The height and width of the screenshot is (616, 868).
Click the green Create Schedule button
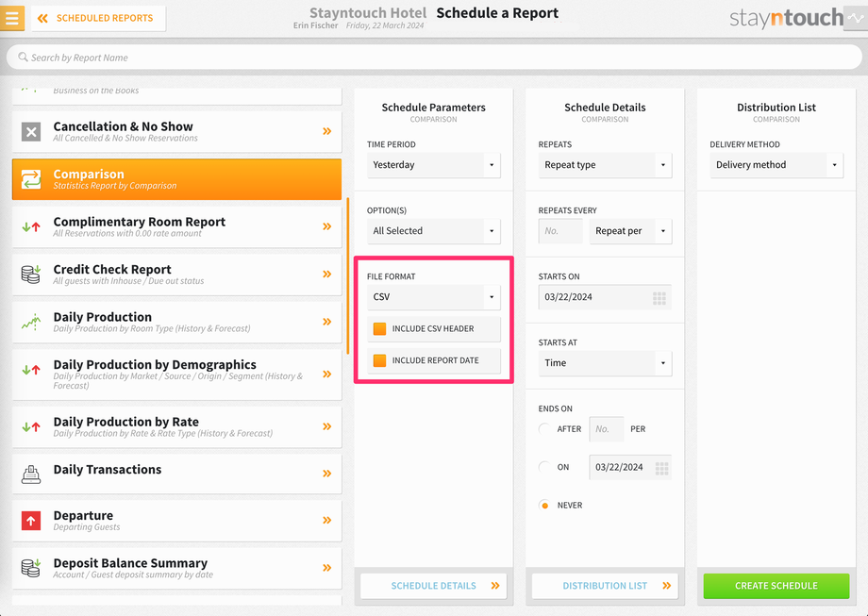[776, 586]
